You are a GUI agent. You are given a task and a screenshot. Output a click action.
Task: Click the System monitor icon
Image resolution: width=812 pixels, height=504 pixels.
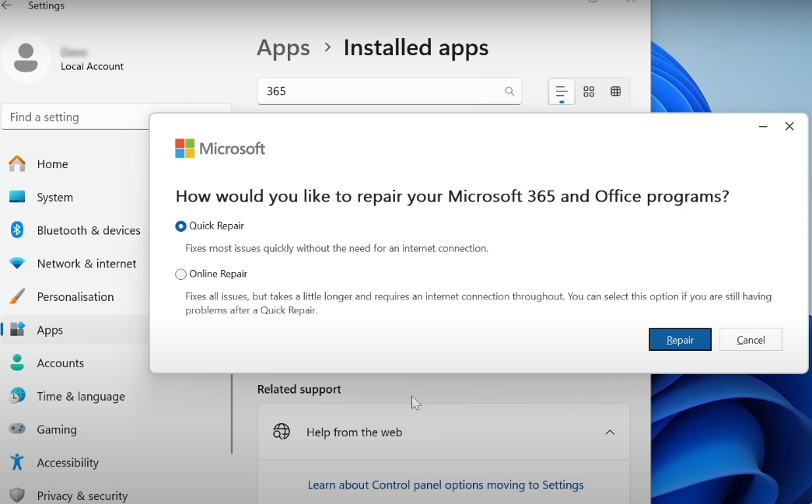coord(17,197)
